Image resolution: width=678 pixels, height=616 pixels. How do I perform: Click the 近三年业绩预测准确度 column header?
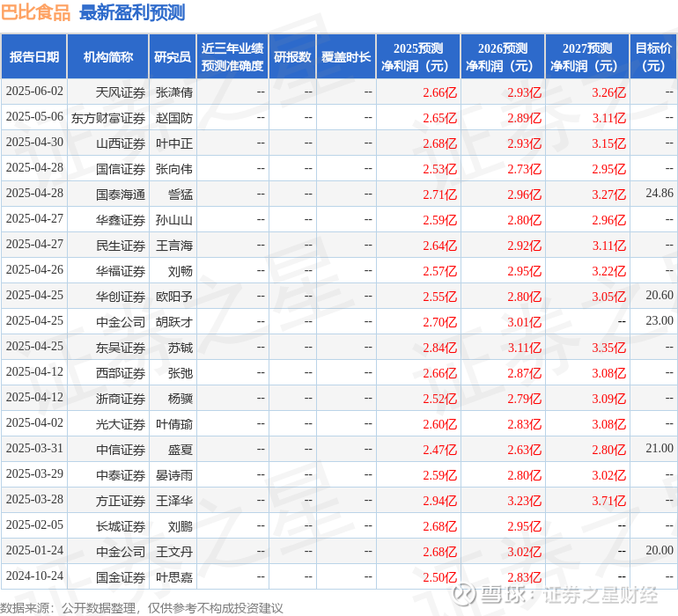click(x=232, y=57)
